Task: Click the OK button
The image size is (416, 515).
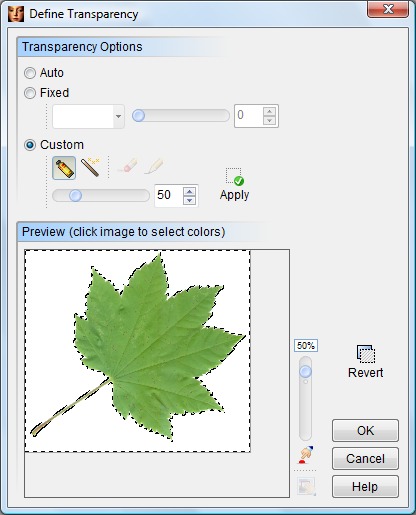Action: (x=365, y=431)
